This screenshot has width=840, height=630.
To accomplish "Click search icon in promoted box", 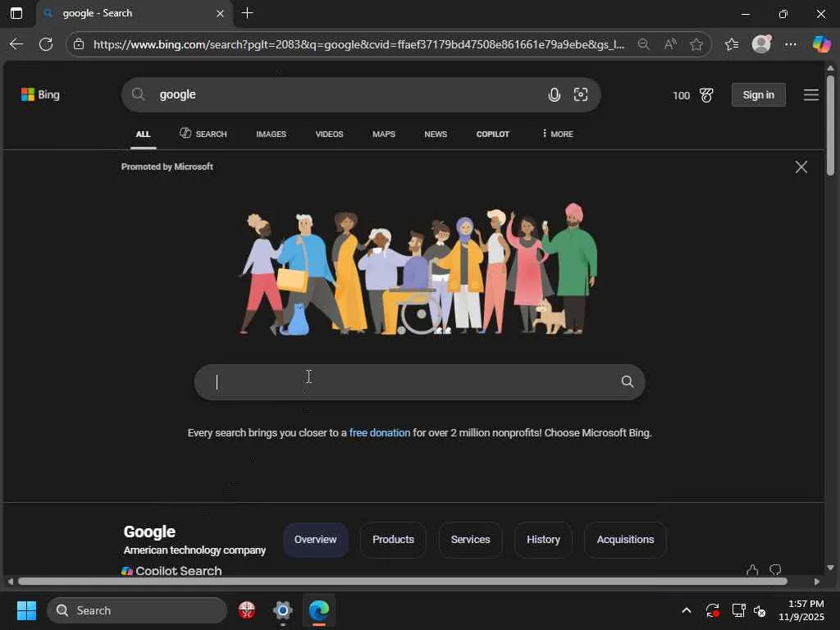I will coord(628,381).
